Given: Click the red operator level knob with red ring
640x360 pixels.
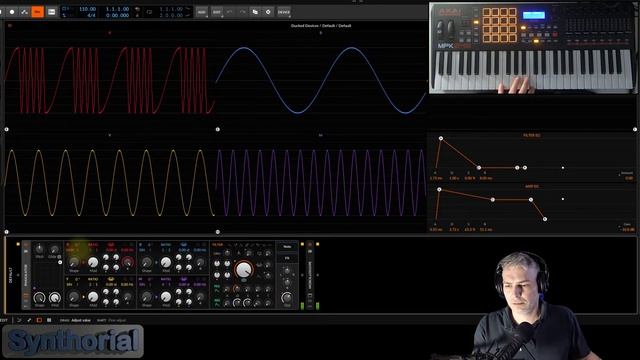Looking at the screenshot, I should 127,262.
